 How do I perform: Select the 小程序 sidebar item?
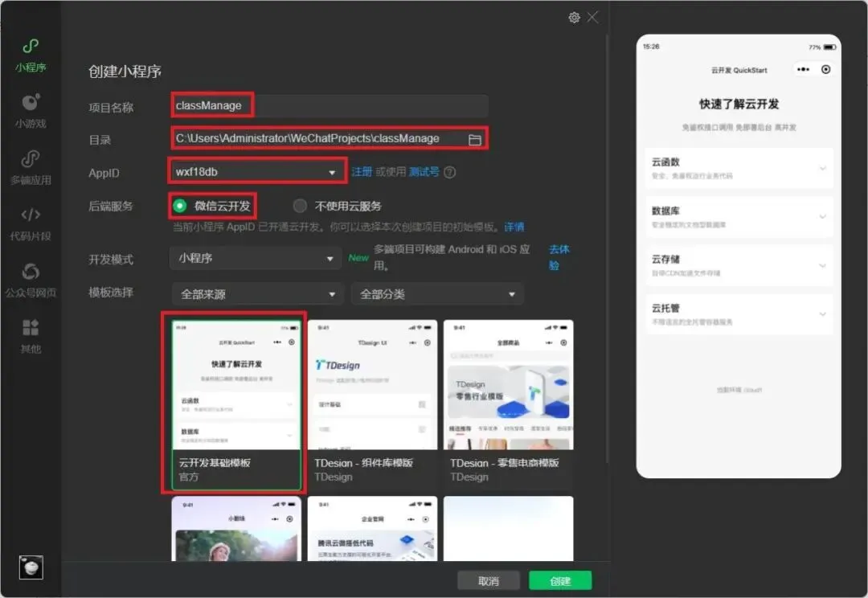pyautogui.click(x=31, y=56)
